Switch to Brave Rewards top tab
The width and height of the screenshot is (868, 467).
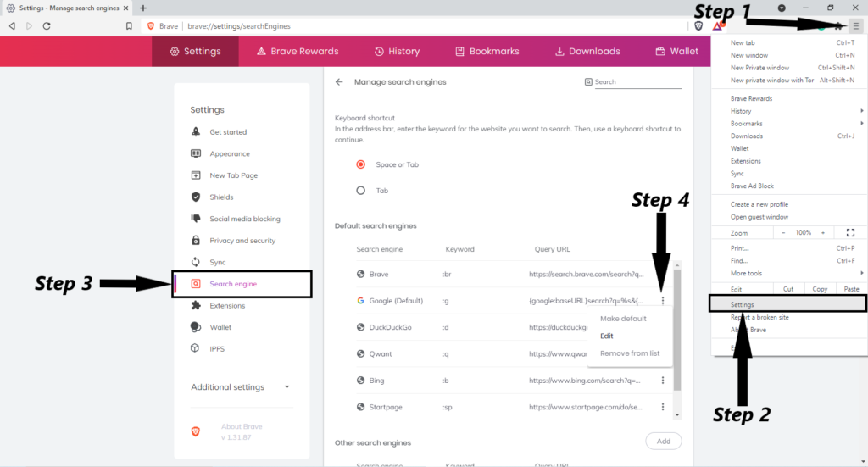coord(298,52)
